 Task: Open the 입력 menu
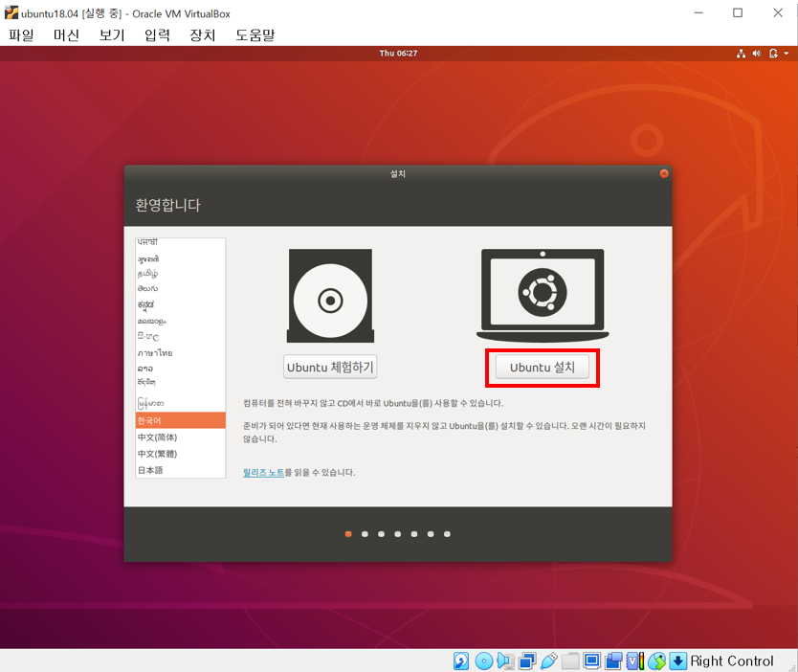(157, 35)
